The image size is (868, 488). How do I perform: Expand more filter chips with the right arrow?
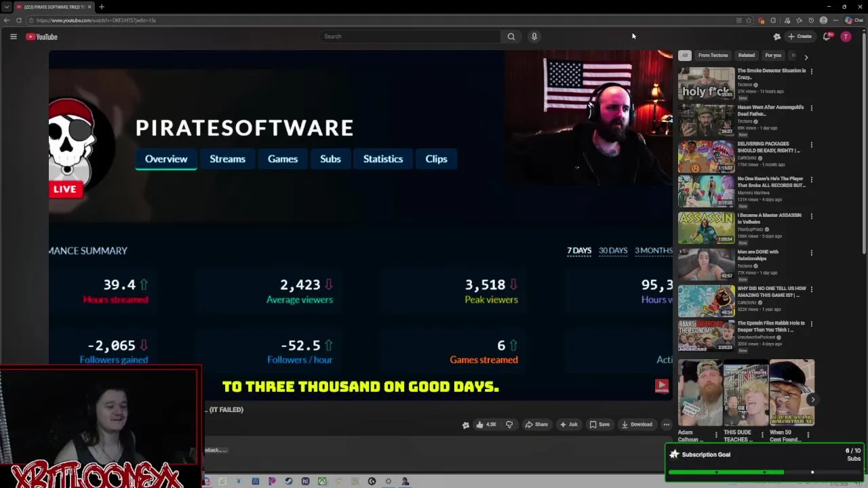tap(806, 58)
